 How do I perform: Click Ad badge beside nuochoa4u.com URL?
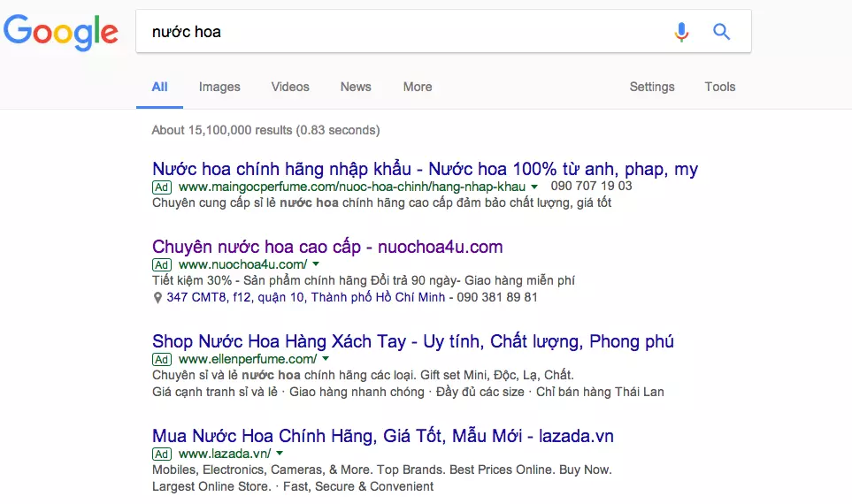(162, 265)
